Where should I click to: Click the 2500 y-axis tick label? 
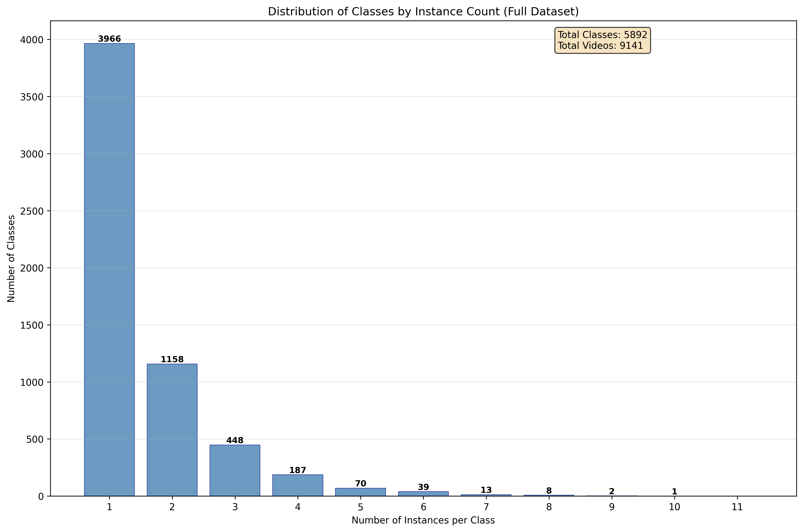32,211
